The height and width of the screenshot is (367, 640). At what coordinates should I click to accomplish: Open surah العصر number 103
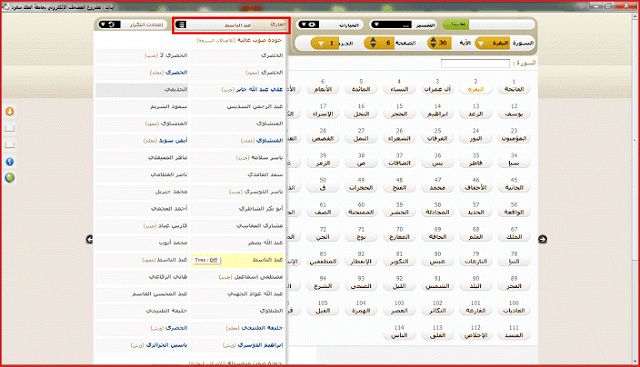(x=399, y=311)
